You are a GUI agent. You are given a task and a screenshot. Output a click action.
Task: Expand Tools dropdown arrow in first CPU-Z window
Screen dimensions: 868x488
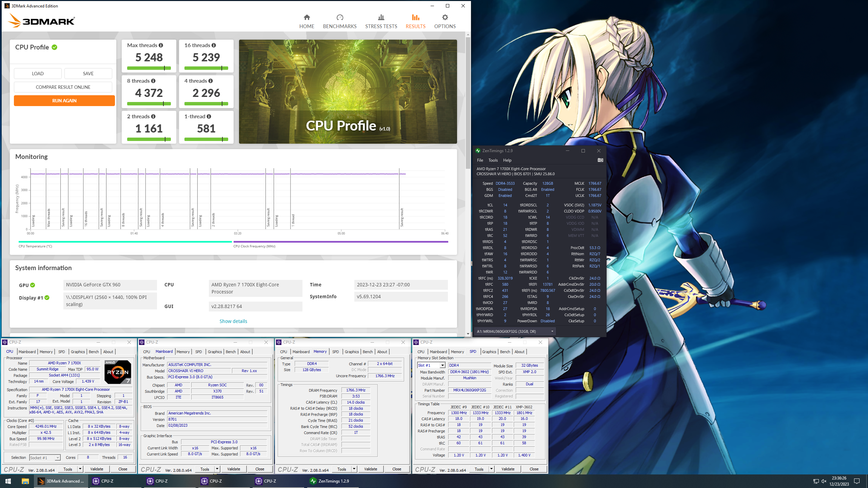80,469
